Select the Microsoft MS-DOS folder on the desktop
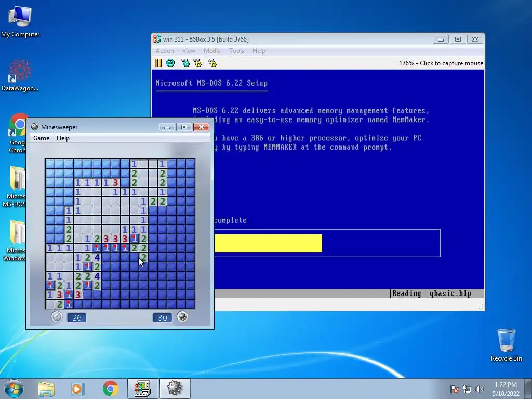 click(14, 187)
